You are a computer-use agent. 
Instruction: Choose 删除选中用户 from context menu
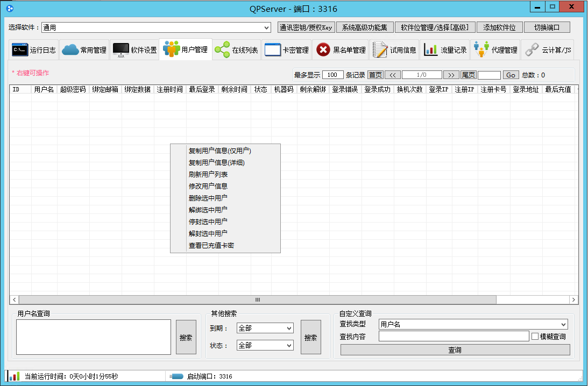[x=208, y=198]
